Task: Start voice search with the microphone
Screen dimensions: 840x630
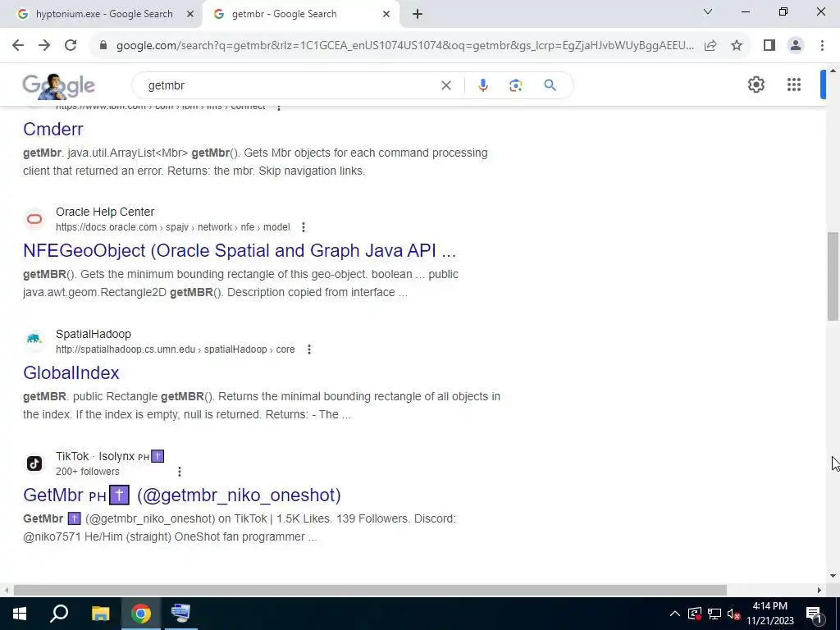Action: click(482, 85)
